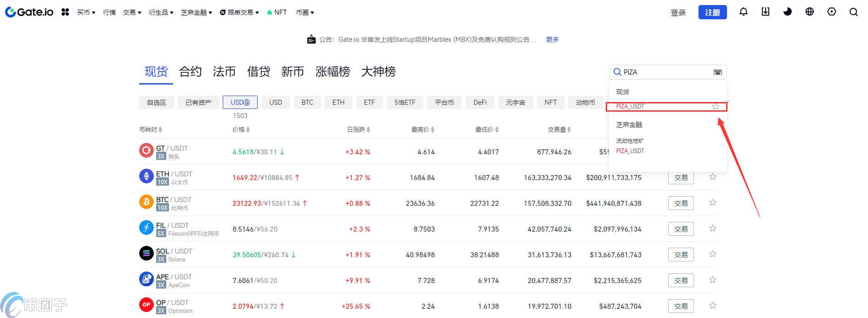Click the BTC coin logo icon
The width and height of the screenshot is (868, 318).
click(147, 202)
